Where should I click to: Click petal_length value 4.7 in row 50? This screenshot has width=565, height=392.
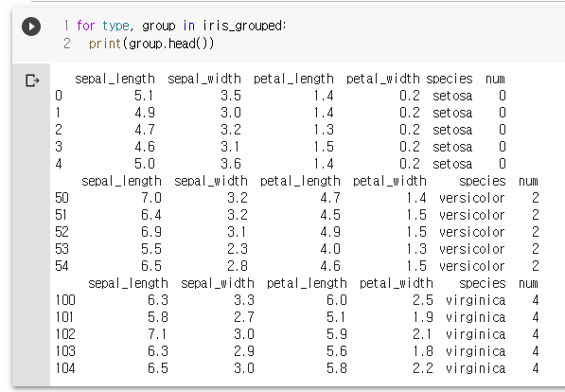coord(330,198)
